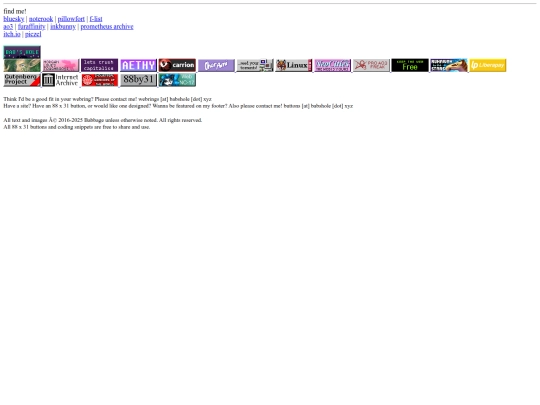Click the line about 88 x 31 button design
The width and height of the screenshot is (540, 405).
[178, 106]
